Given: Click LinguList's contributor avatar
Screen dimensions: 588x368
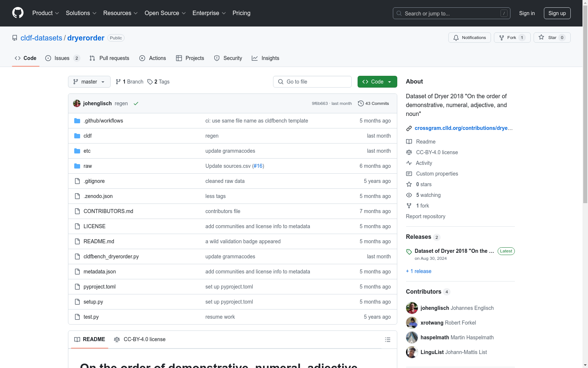Looking at the screenshot, I should [412, 352].
